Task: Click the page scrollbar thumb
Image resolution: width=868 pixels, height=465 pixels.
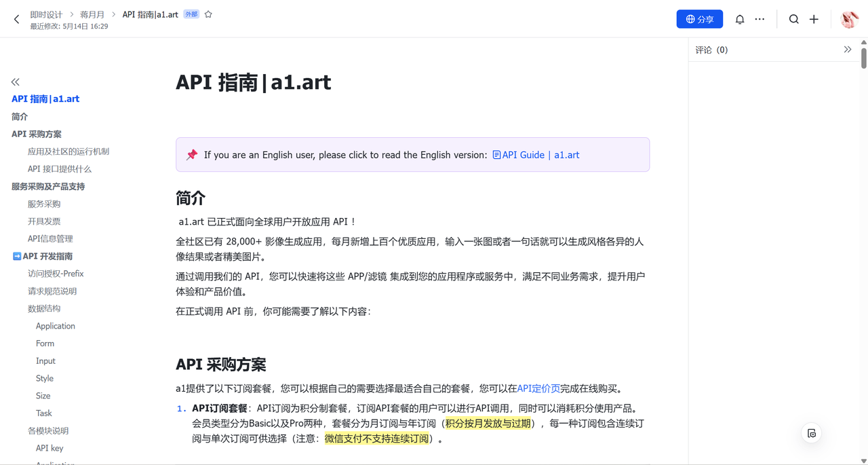Action: pos(864,57)
